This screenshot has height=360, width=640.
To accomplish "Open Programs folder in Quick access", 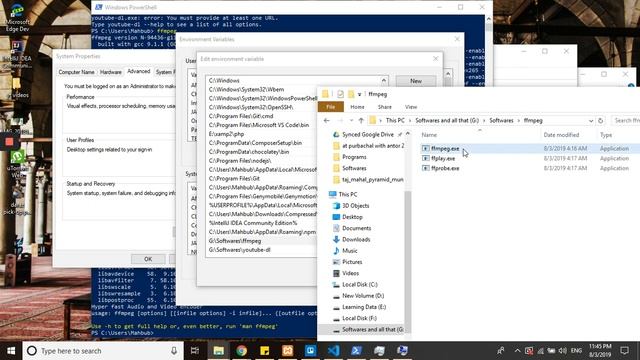I will click(354, 157).
